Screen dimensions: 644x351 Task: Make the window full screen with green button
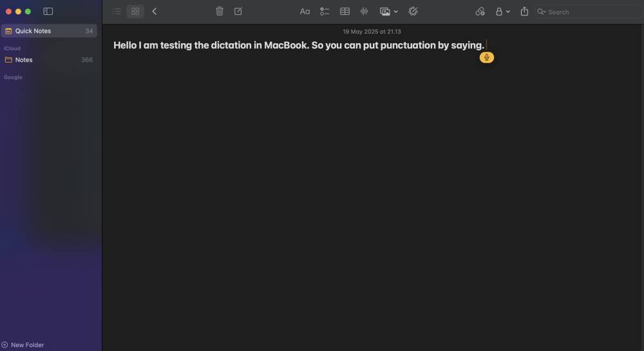pos(28,12)
